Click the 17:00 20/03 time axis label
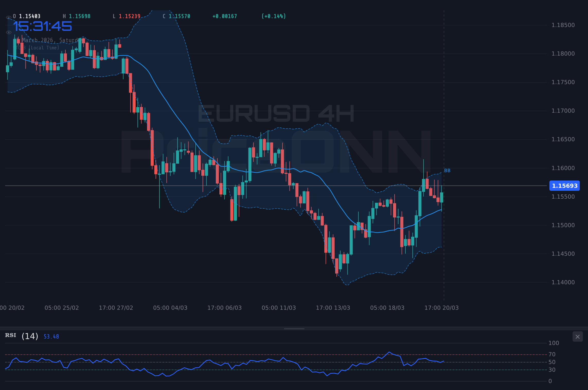Screen dimensions: 588x390 pyautogui.click(x=442, y=307)
